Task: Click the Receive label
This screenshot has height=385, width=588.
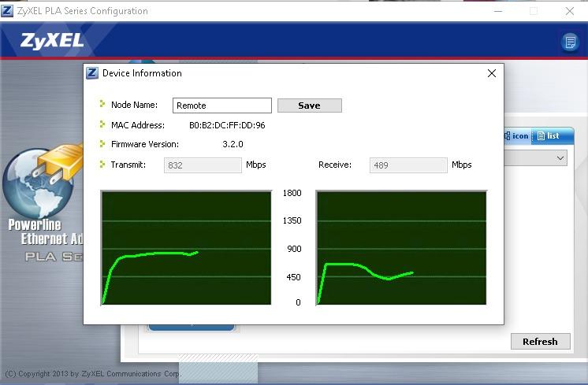Action: [x=335, y=165]
